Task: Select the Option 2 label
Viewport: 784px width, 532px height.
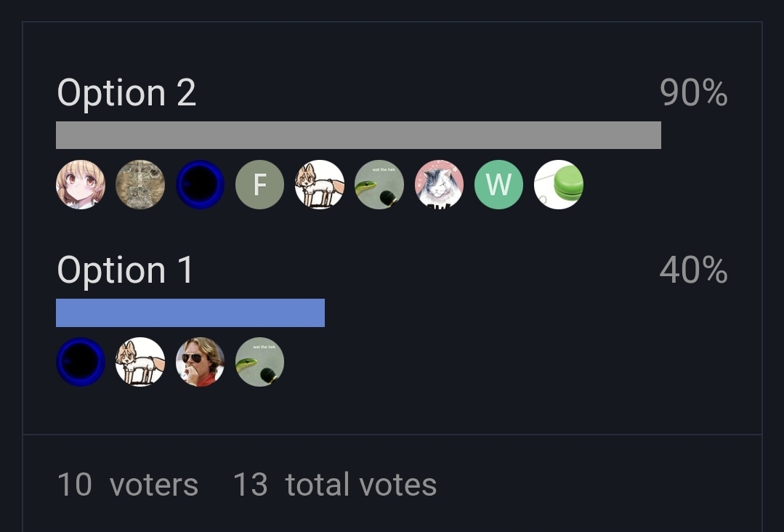Action: [126, 94]
